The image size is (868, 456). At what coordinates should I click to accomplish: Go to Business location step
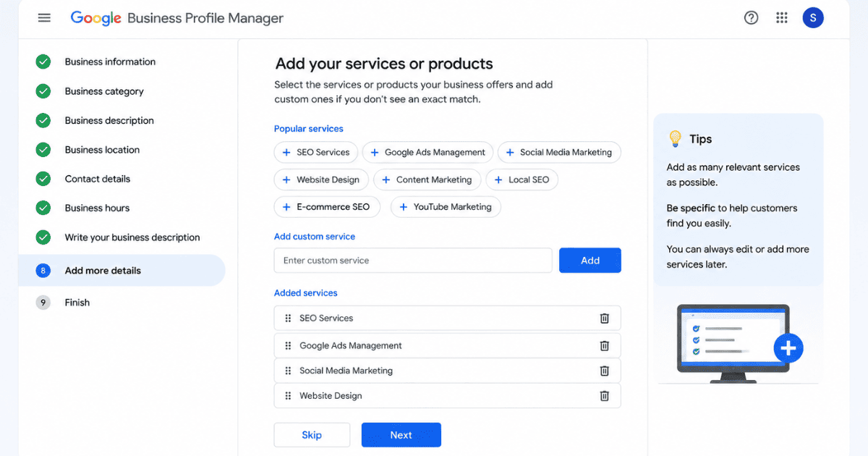tap(102, 150)
